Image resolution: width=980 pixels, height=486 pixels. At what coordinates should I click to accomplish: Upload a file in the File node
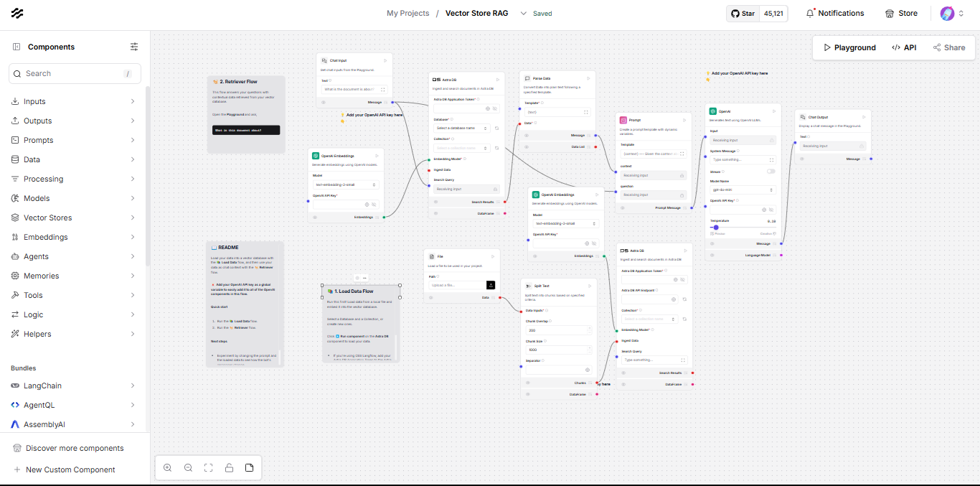pos(491,285)
